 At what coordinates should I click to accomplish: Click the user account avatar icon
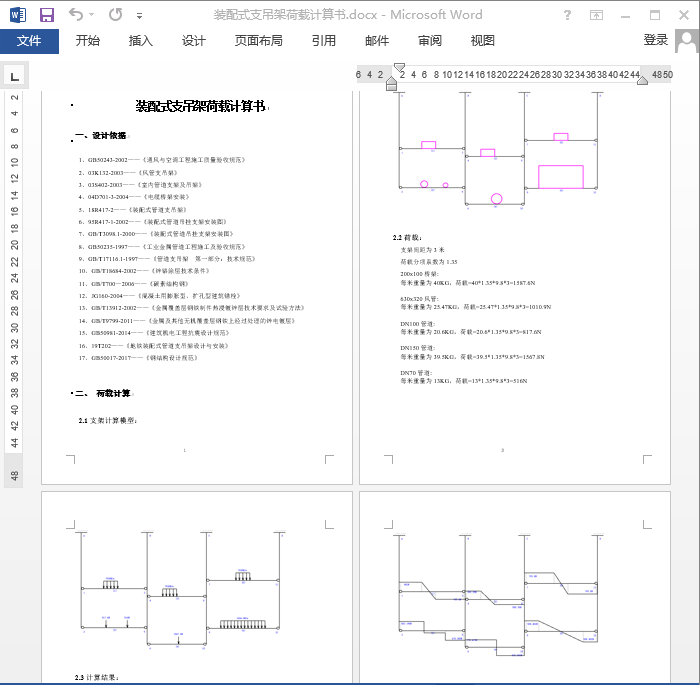pyautogui.click(x=687, y=41)
